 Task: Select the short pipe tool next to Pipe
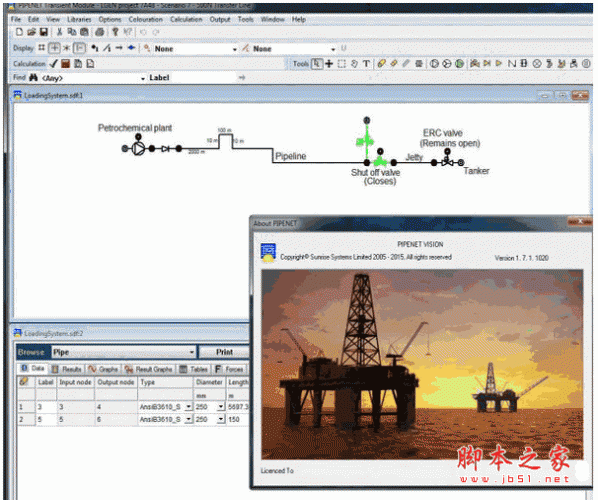pos(394,64)
